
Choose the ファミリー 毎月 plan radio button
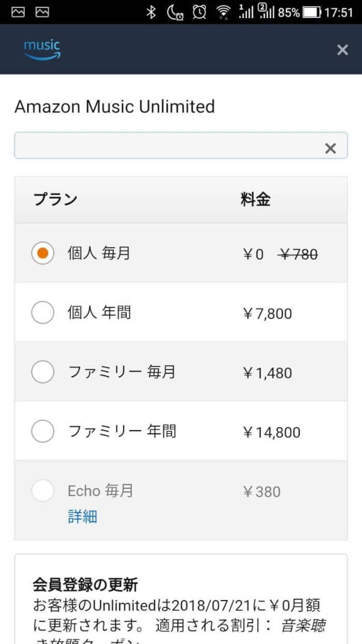coord(42,372)
